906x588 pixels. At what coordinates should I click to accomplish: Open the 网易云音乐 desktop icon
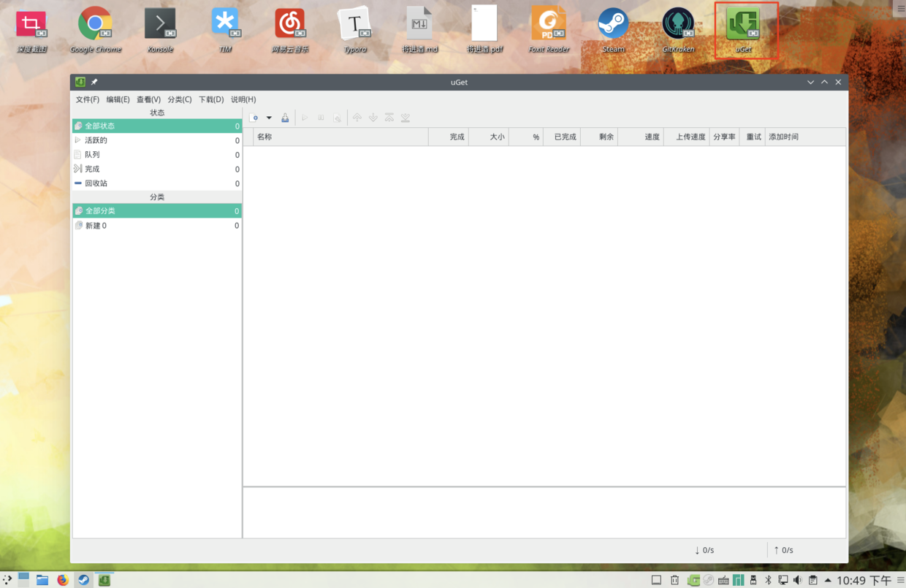point(290,31)
